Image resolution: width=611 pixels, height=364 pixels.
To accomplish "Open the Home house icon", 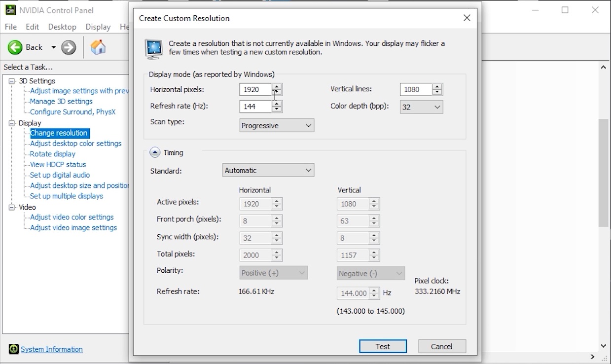I will tap(98, 47).
